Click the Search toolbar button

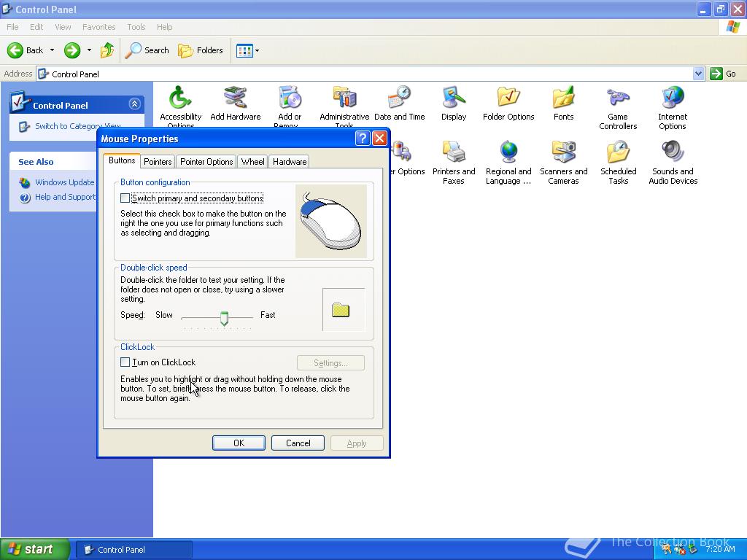147,50
